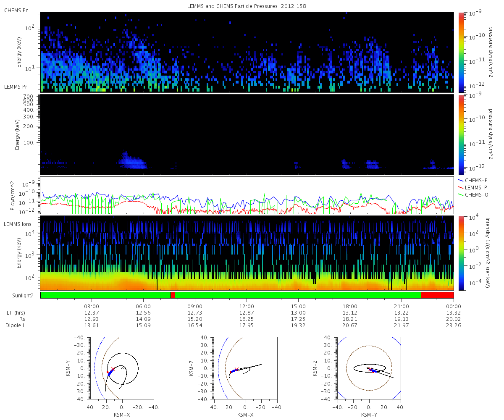Click the KSM-X versus KSM-Y orbit plot
This screenshot has height=420, width=504.
[122, 367]
